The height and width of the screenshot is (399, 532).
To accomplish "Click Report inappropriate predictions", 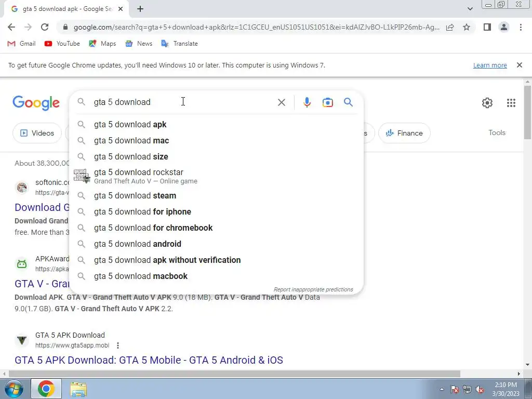I will (x=313, y=289).
